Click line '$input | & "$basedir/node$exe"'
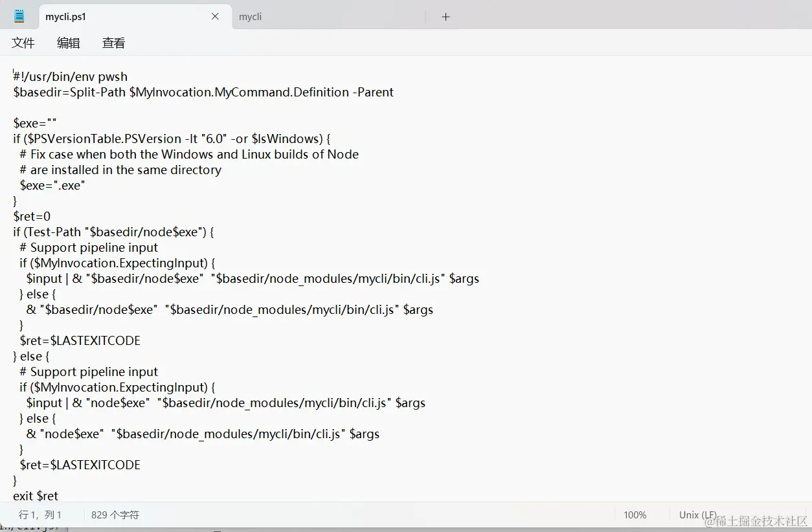The image size is (812, 532). [x=253, y=278]
